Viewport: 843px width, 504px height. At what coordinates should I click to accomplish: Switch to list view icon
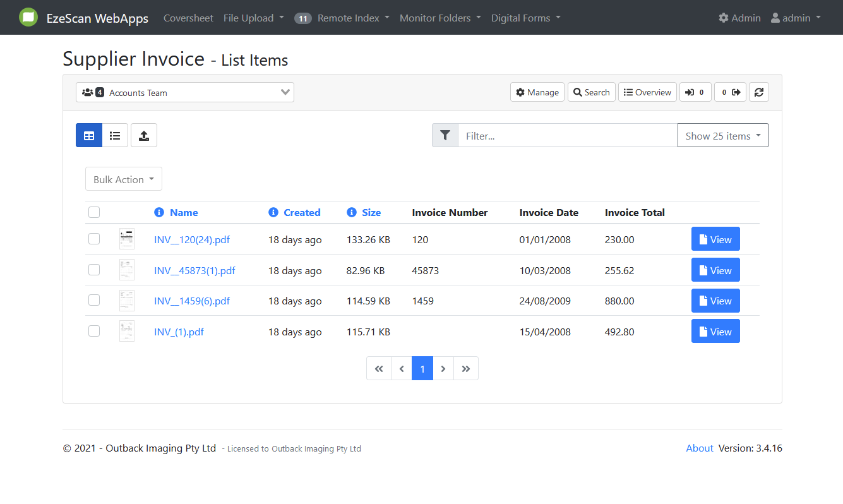tap(115, 136)
